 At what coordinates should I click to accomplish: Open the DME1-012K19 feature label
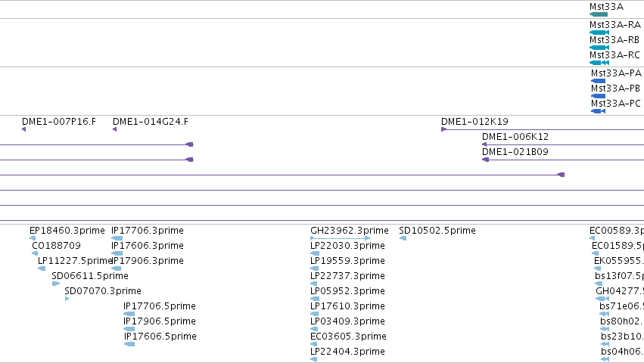(x=474, y=122)
